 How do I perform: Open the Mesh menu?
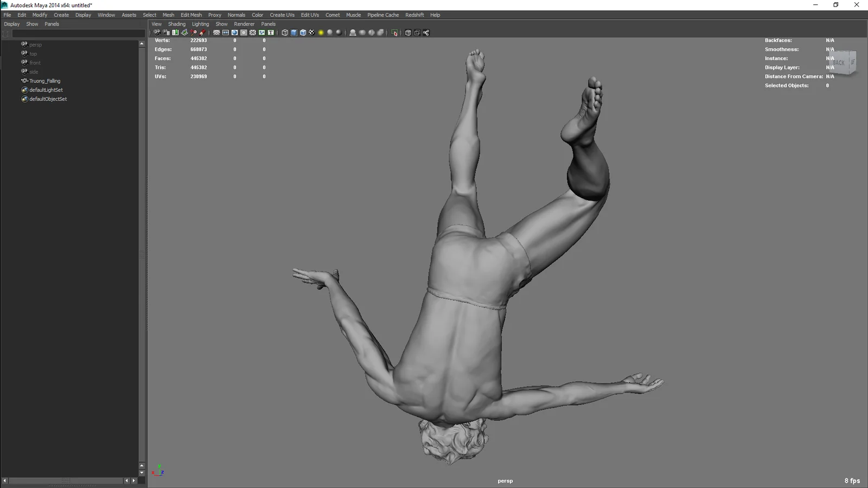(168, 15)
